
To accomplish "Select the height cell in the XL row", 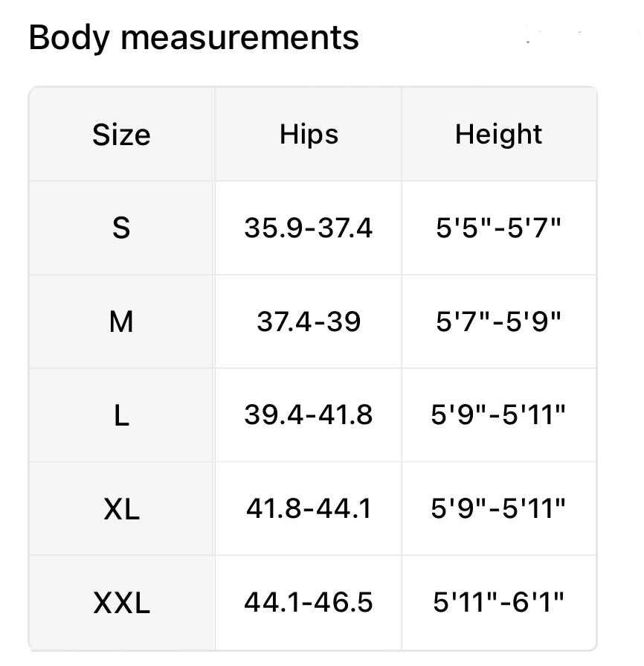I will pyautogui.click(x=498, y=509).
